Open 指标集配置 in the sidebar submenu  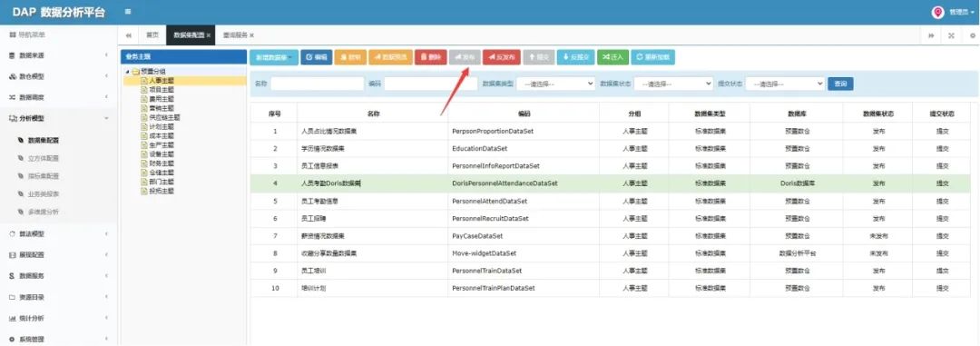click(x=44, y=176)
